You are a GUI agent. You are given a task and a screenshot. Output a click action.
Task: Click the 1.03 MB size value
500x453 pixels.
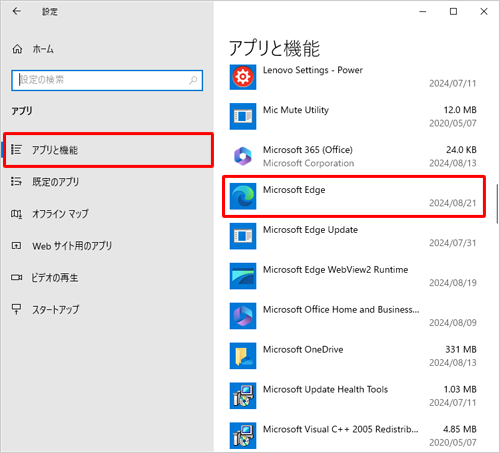[460, 389]
